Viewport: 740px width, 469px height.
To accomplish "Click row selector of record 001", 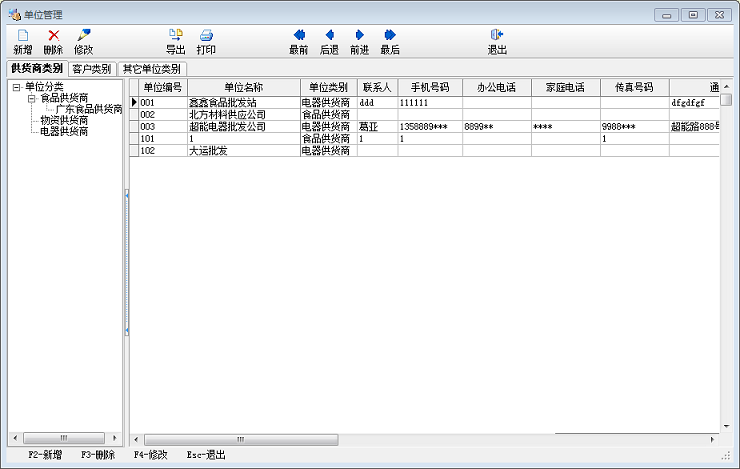I will pyautogui.click(x=134, y=102).
